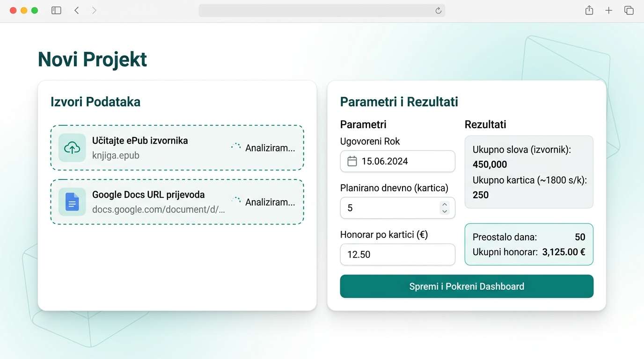The height and width of the screenshot is (359, 644).
Task: Click the Analiziram spinner for knjiga.epub
Action: pyautogui.click(x=236, y=147)
